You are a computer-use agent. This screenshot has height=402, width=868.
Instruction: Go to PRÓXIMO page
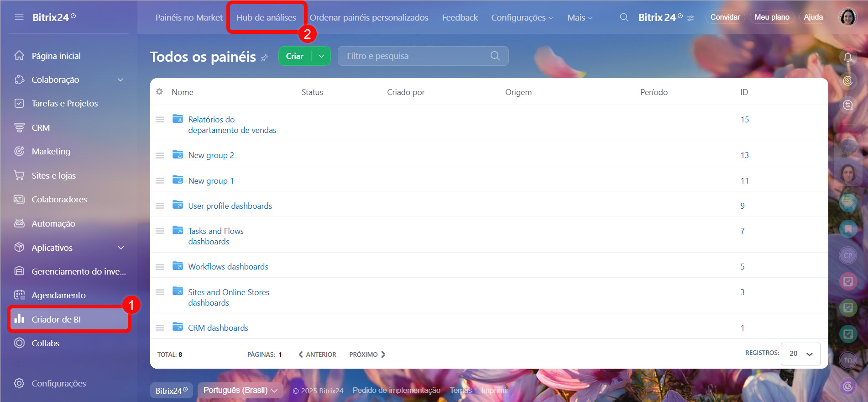tap(367, 354)
